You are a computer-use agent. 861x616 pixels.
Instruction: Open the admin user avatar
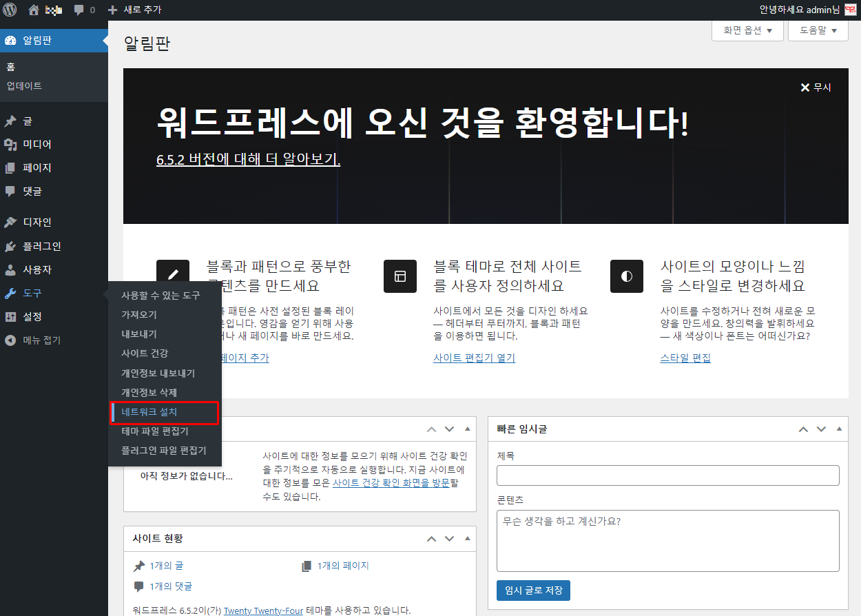tap(851, 10)
